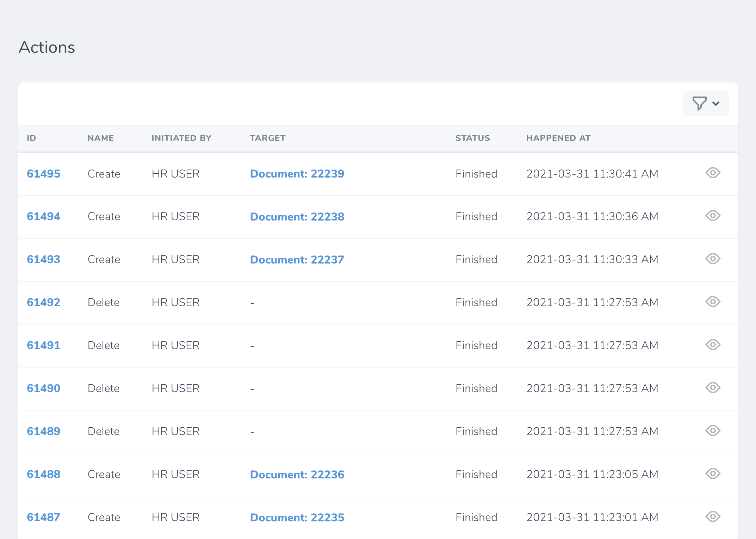Show details via eye icon on row 61491

pyautogui.click(x=712, y=345)
